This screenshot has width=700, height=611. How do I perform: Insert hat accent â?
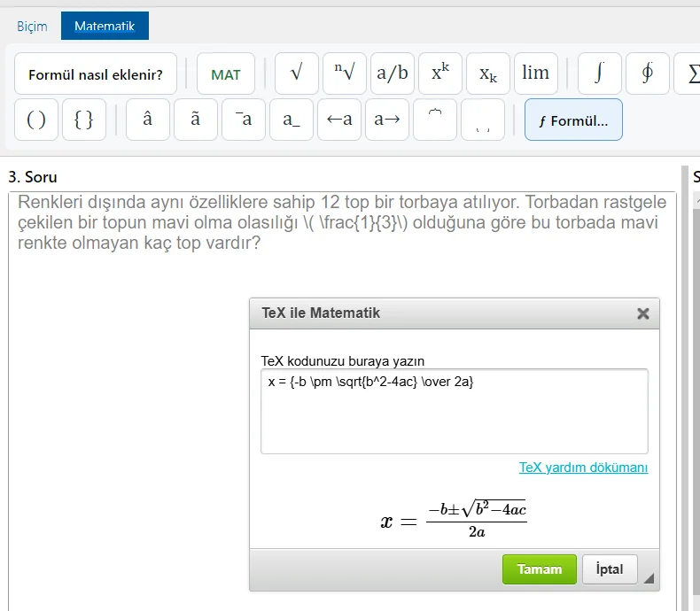[x=148, y=120]
